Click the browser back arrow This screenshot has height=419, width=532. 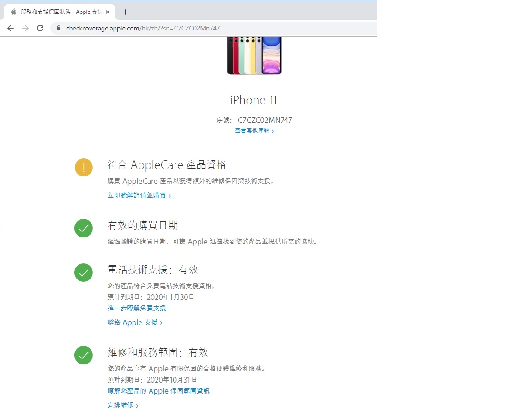(11, 28)
